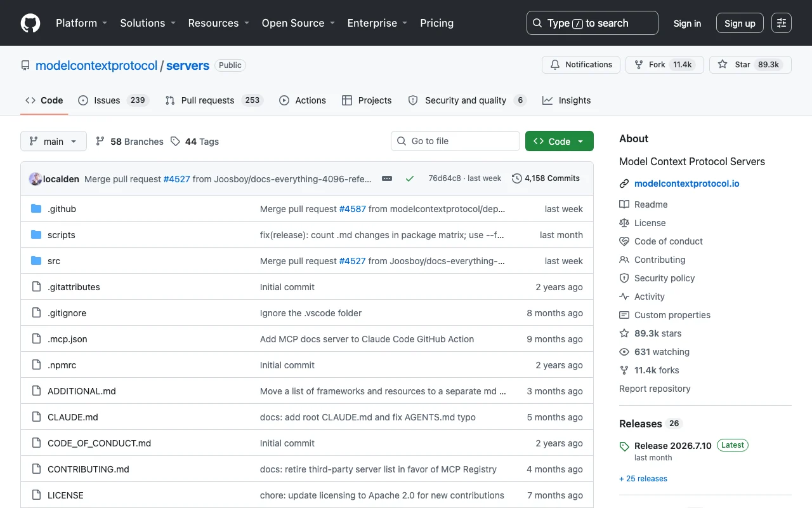Image resolution: width=812 pixels, height=508 pixels.
Task: Open the main branch selector
Action: pyautogui.click(x=53, y=142)
